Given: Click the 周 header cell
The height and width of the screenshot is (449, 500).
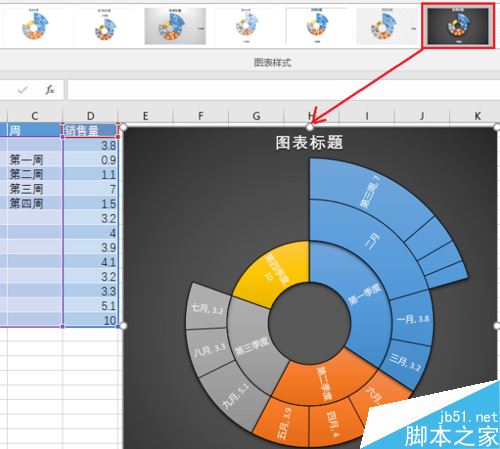Looking at the screenshot, I should click(x=35, y=130).
